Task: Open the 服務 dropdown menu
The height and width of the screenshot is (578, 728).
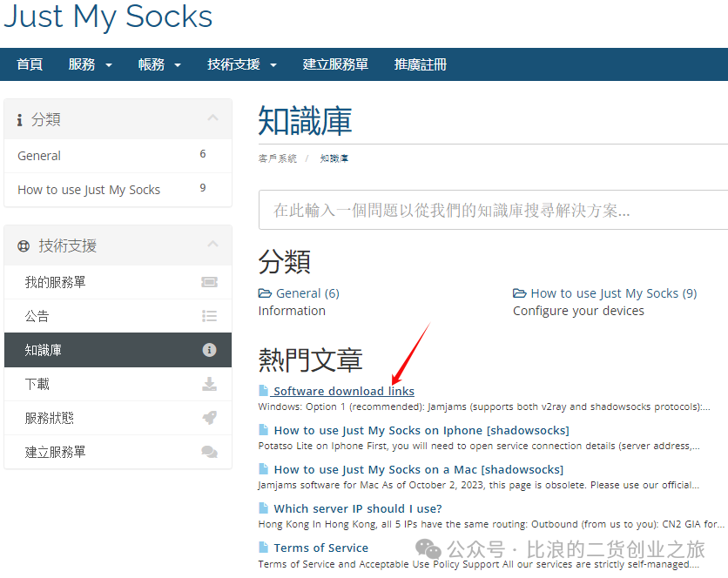Action: click(x=90, y=64)
